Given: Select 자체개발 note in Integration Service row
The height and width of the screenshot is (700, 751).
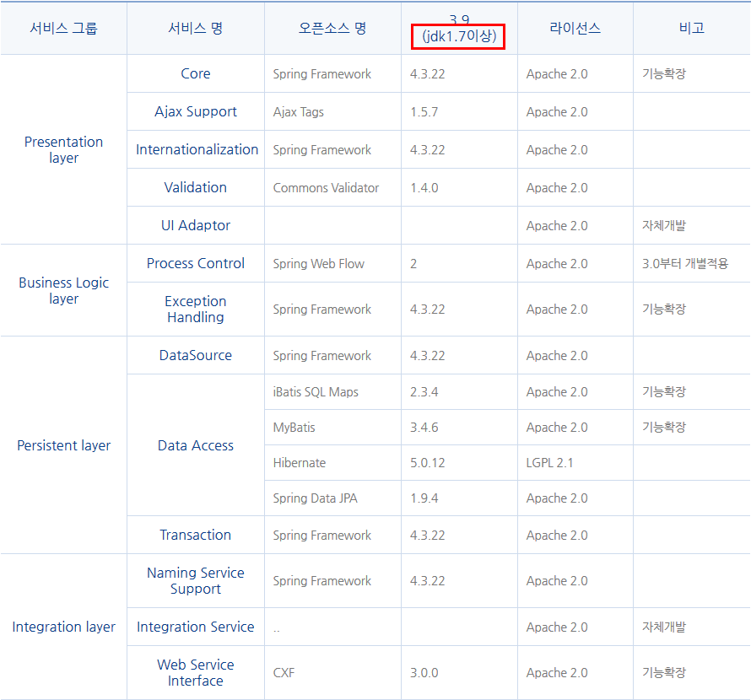Looking at the screenshot, I should [x=692, y=627].
